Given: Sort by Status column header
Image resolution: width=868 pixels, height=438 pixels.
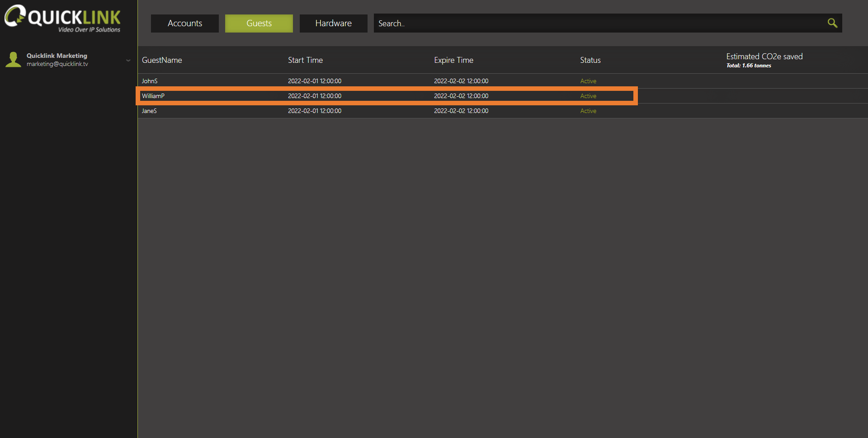Looking at the screenshot, I should click(590, 60).
